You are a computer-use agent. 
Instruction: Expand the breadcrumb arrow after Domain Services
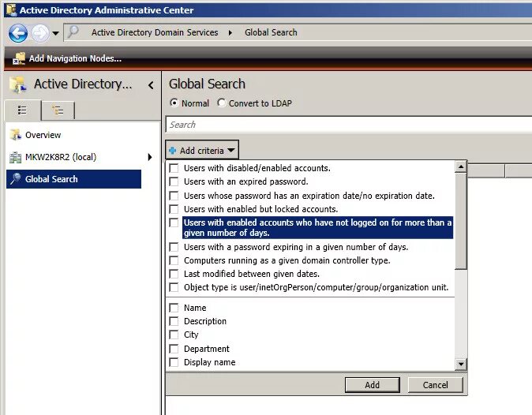[230, 33]
